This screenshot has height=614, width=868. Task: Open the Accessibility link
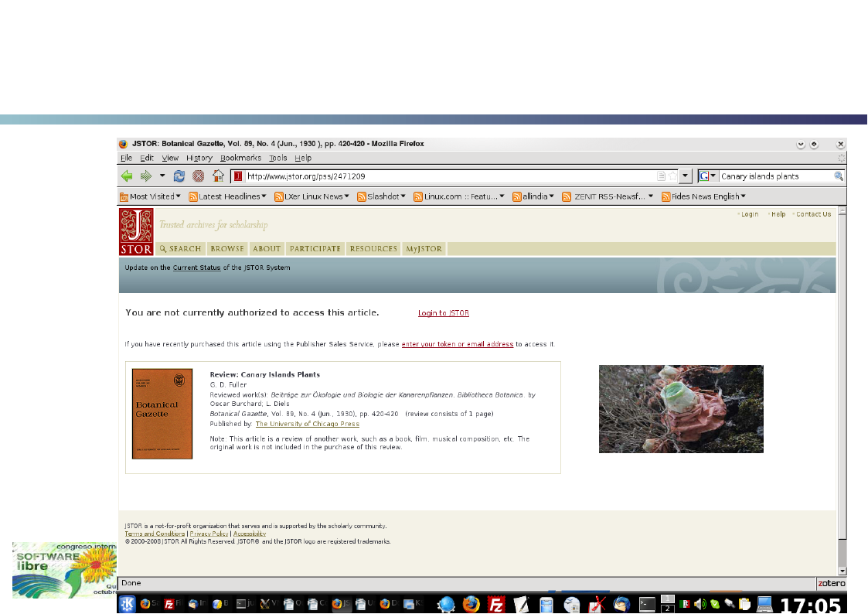250,534
